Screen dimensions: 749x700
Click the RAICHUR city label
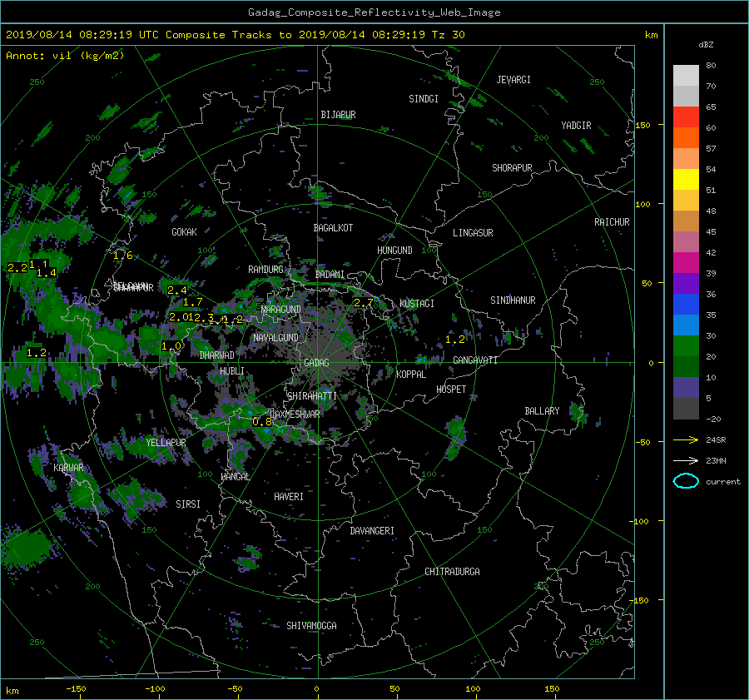[x=612, y=222]
